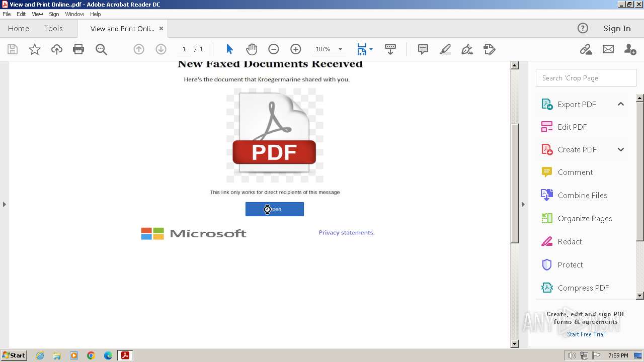Click the Sign In button

click(617, 29)
